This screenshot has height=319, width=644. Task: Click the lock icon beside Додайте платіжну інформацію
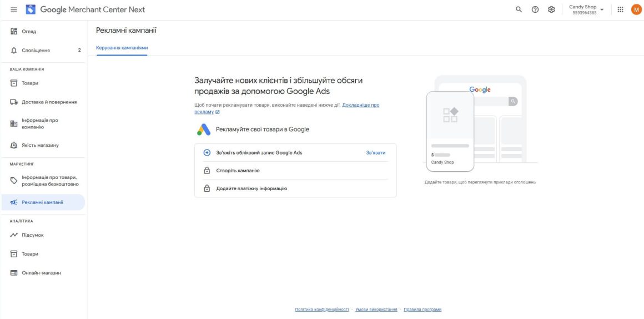tap(207, 189)
